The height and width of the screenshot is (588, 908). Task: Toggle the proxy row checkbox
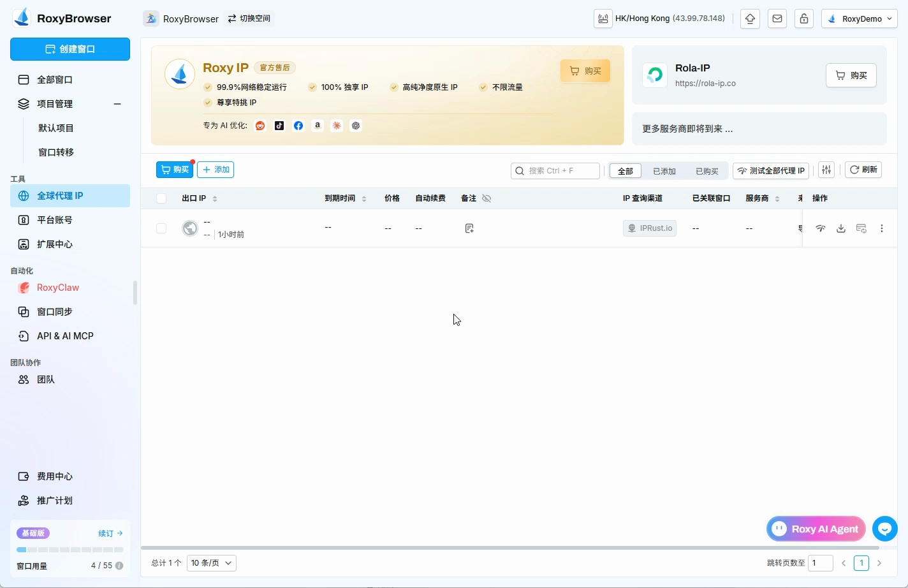(161, 228)
